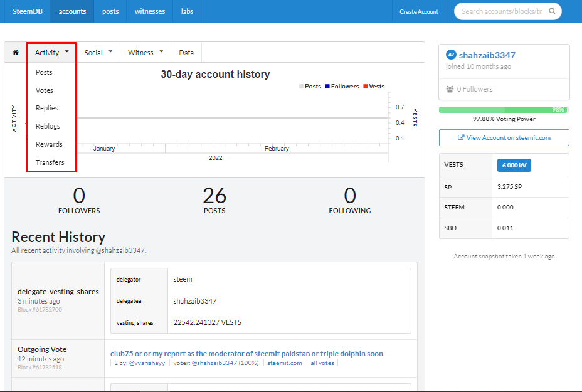Open the steemit.com link under the vote

pos(284,363)
